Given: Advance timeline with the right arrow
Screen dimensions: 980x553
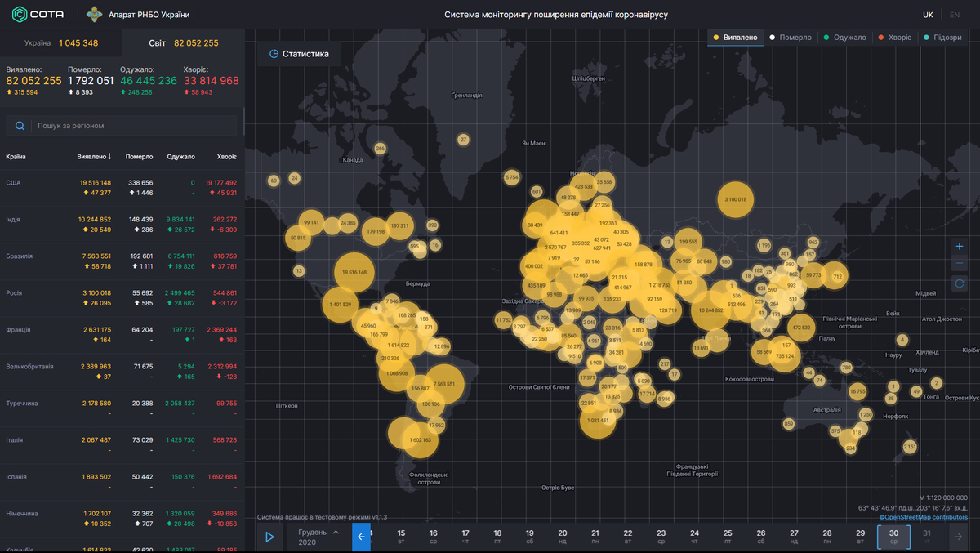Looking at the screenshot, I should click(959, 537).
